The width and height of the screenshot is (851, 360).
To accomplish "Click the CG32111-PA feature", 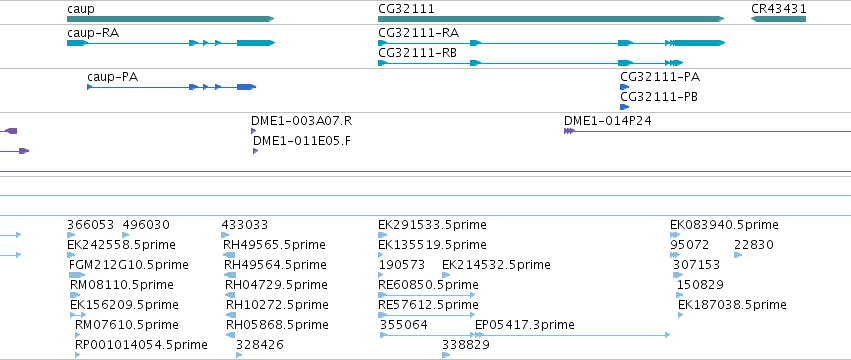I will pyautogui.click(x=625, y=87).
